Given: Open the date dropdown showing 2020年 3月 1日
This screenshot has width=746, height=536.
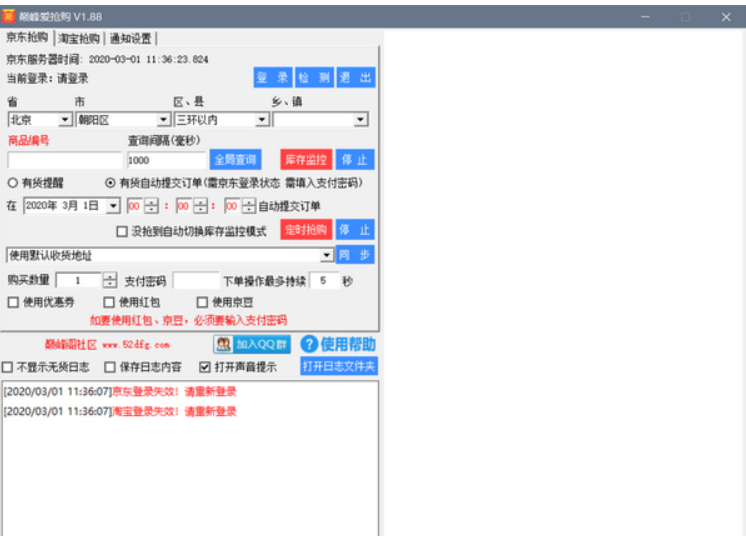Looking at the screenshot, I should click(113, 206).
